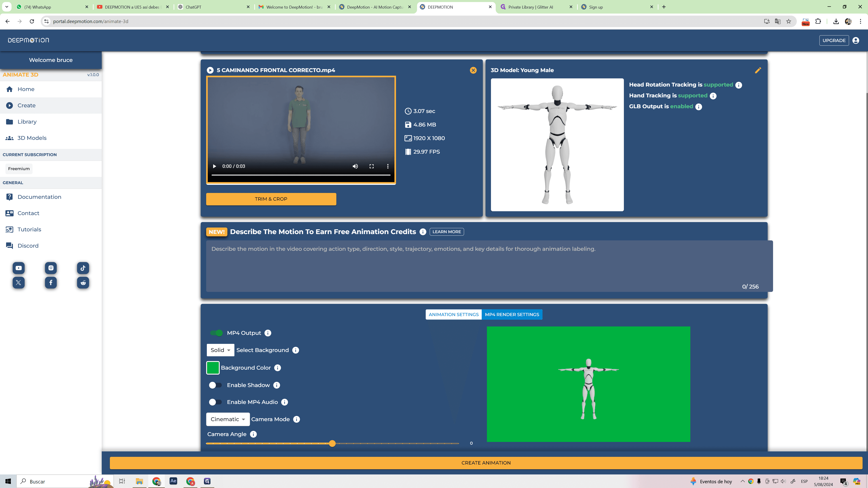
Task: Go to Home in sidebar
Action: (x=51, y=89)
